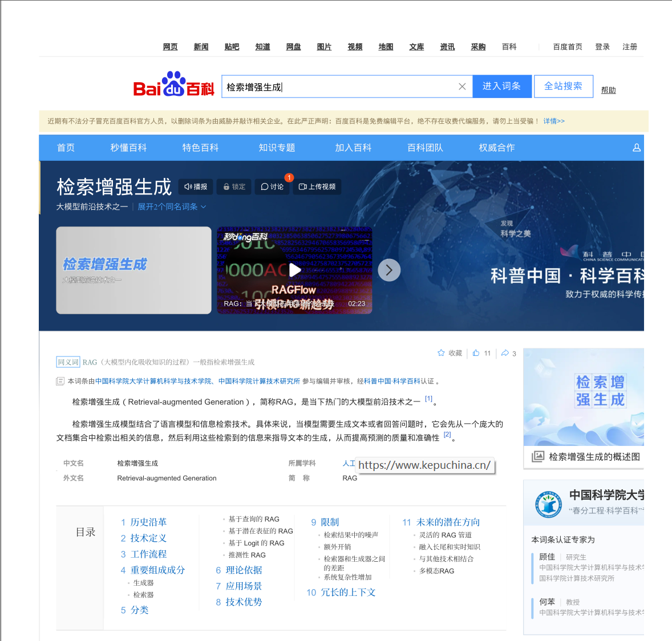
Task: Click reference [2] superscript
Action: [447, 435]
